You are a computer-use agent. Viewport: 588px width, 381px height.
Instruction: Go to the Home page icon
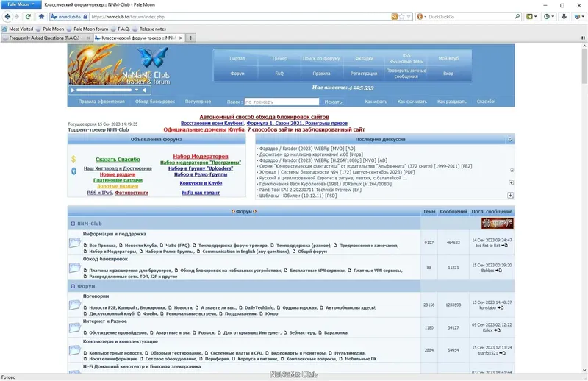pyautogui.click(x=42, y=16)
